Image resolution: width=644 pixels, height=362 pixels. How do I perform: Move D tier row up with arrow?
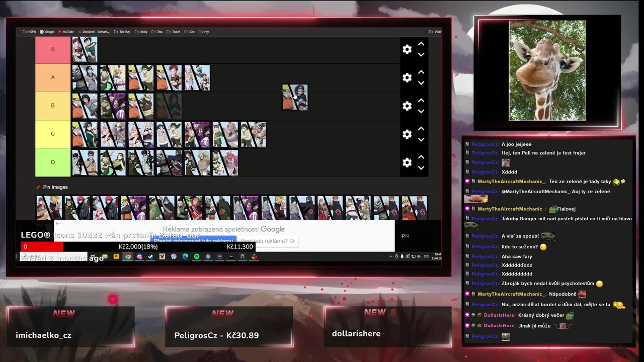(421, 157)
